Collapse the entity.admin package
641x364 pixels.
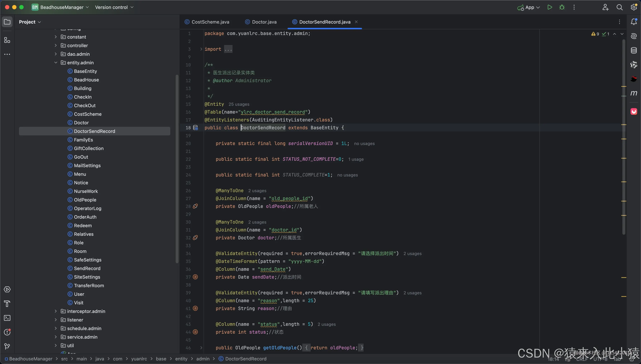(56, 63)
